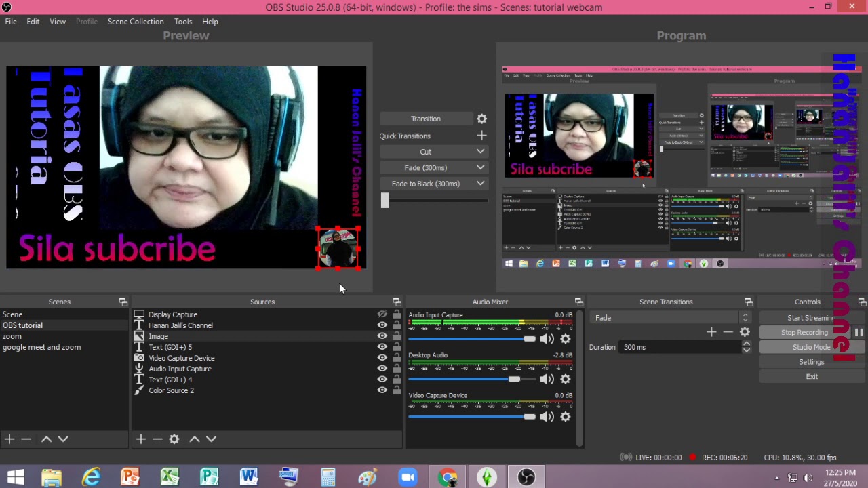The image size is (868, 488).
Task: Mute Video Capture Device speaker icon
Action: coord(547,417)
